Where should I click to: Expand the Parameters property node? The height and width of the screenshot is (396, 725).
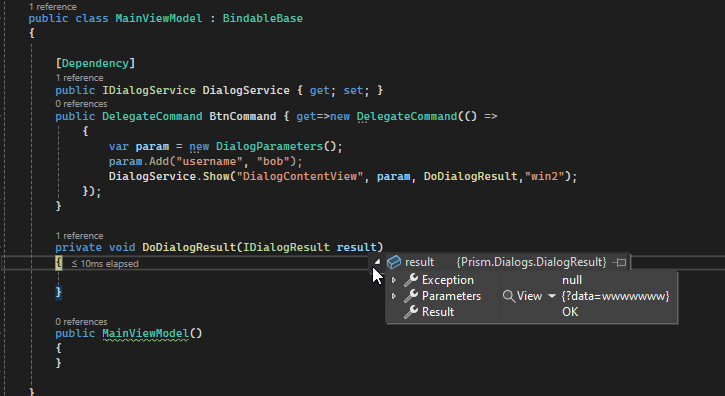pos(393,296)
